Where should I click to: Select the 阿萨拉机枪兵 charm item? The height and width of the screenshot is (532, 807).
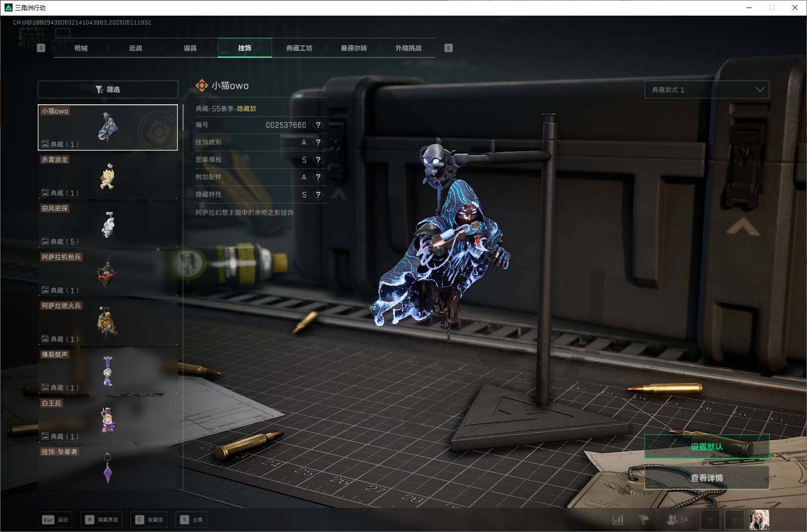pyautogui.click(x=108, y=274)
